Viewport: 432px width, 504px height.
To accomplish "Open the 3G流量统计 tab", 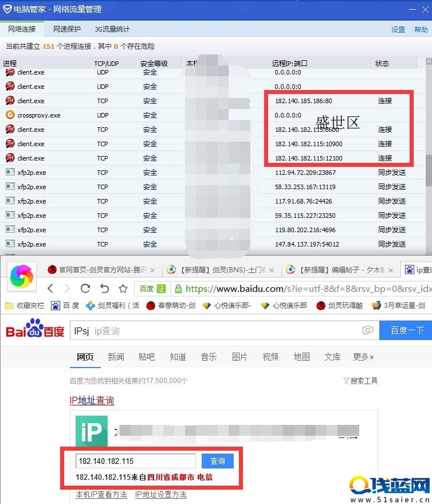I will coord(112,29).
